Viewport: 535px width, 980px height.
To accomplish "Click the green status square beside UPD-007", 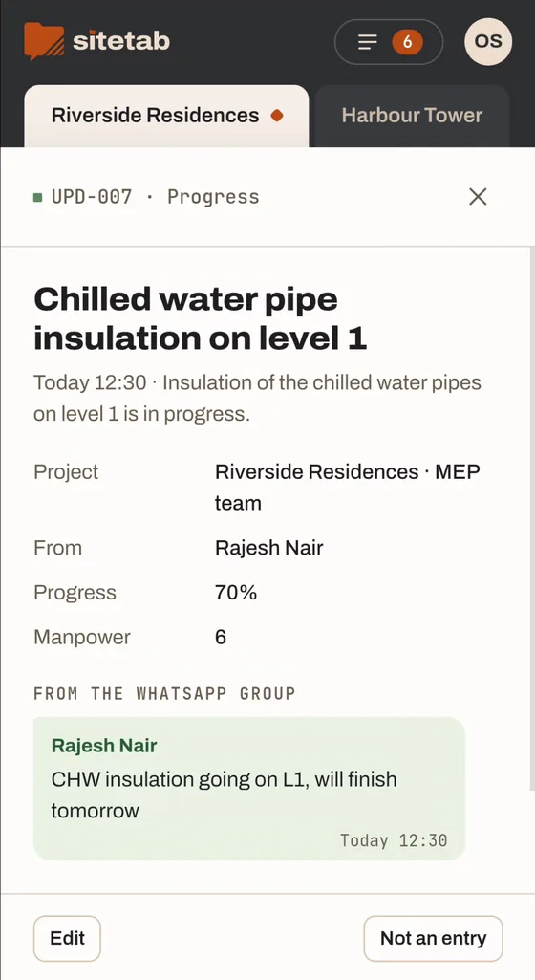I will [38, 198].
